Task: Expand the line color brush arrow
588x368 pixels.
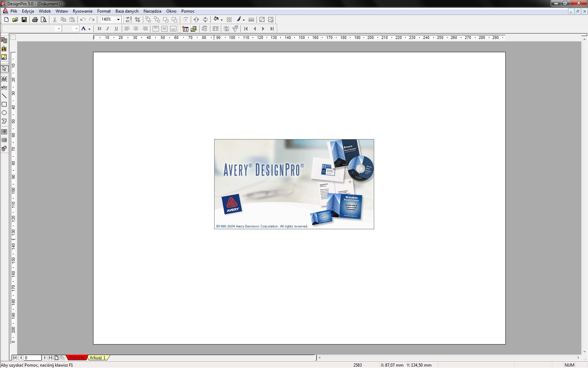Action: (244, 20)
